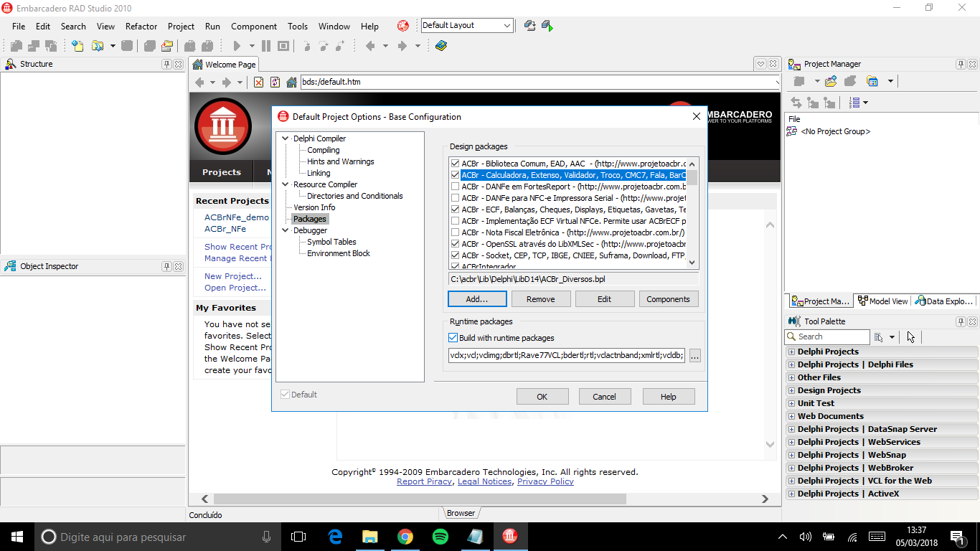Image resolution: width=980 pixels, height=551 pixels.
Task: Open the Component menu
Action: click(x=254, y=27)
